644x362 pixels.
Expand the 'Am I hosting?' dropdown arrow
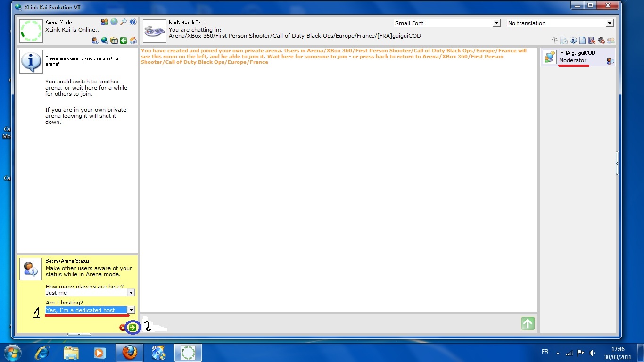click(x=131, y=310)
